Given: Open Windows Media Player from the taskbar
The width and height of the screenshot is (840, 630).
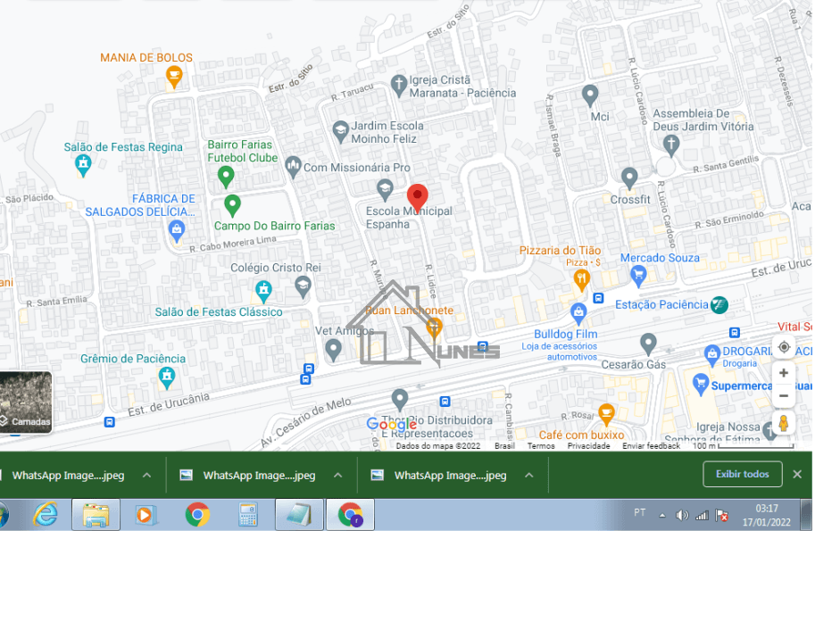Looking at the screenshot, I should 146,515.
